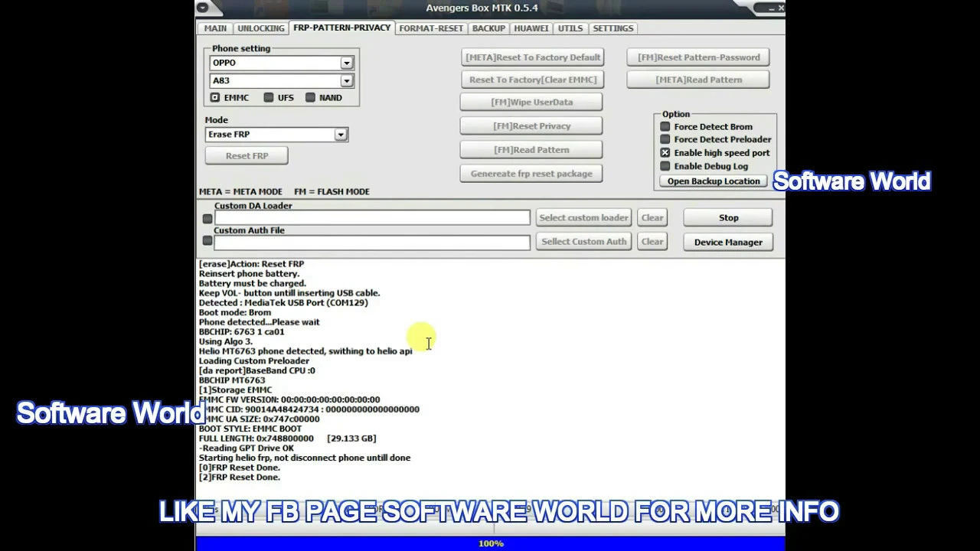
Task: Click log line 'Reinsert phone battery.'
Action: [250, 274]
